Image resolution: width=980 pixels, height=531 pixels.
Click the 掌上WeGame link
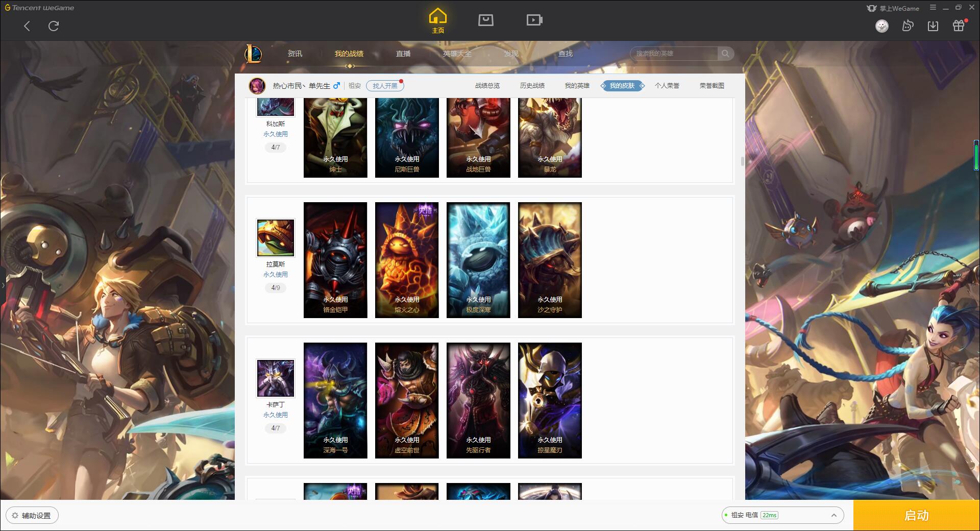coord(893,8)
